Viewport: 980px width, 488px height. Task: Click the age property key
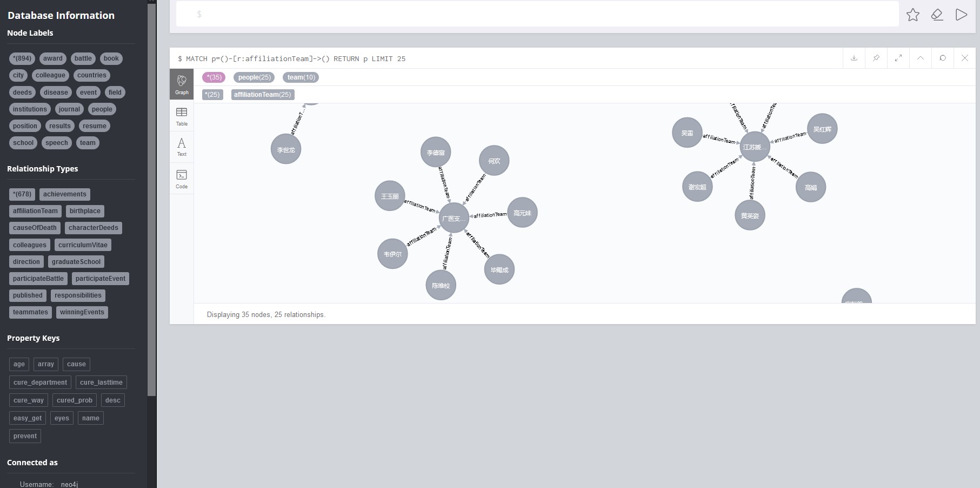(19, 364)
